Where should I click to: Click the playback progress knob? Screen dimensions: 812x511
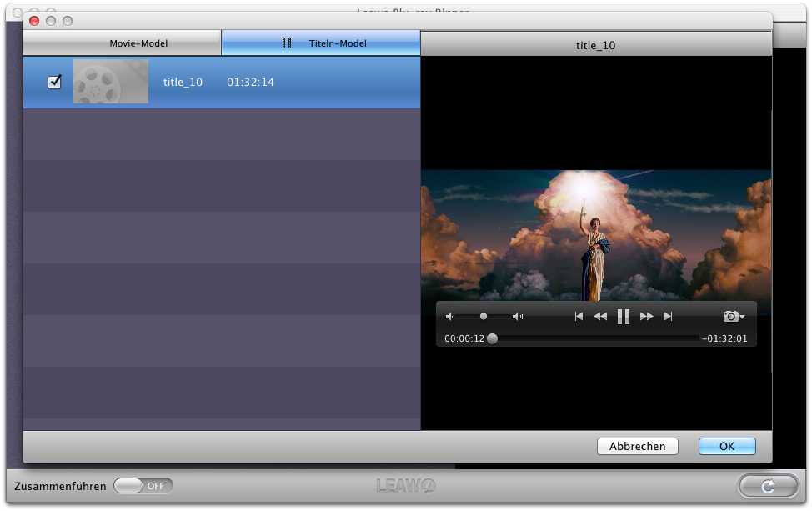493,338
